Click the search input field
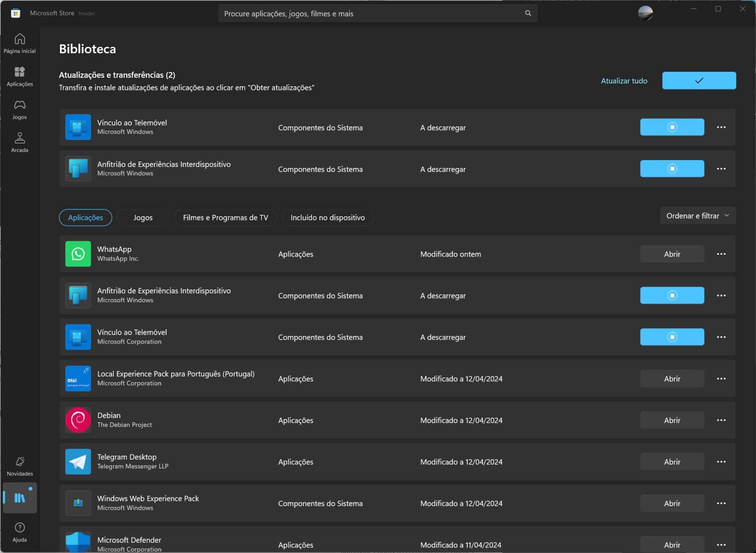The height and width of the screenshot is (553, 756). [x=369, y=14]
